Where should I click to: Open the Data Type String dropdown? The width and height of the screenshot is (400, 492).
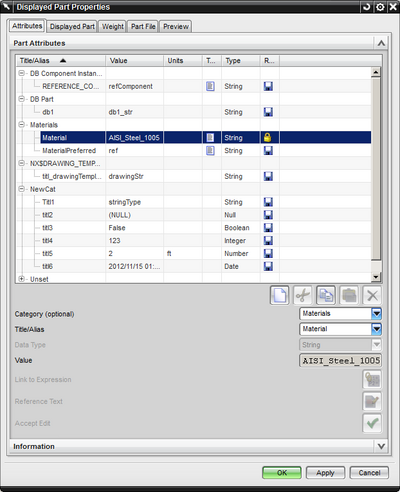(x=376, y=344)
